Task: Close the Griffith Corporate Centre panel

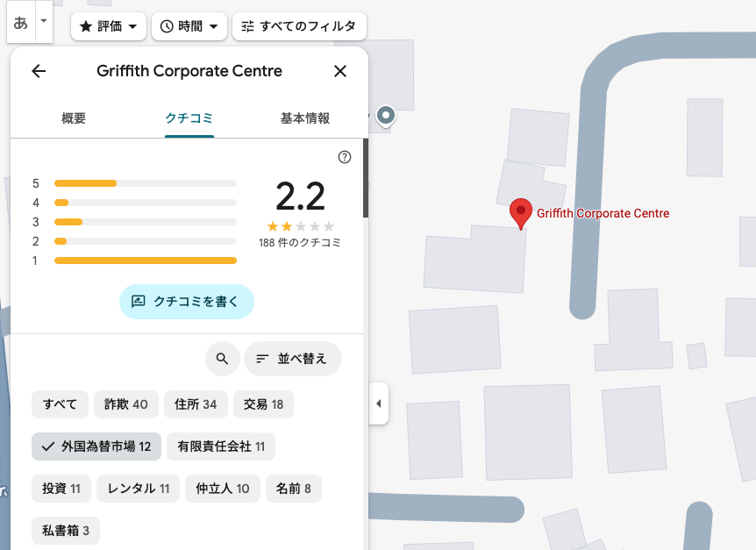Action: point(340,71)
